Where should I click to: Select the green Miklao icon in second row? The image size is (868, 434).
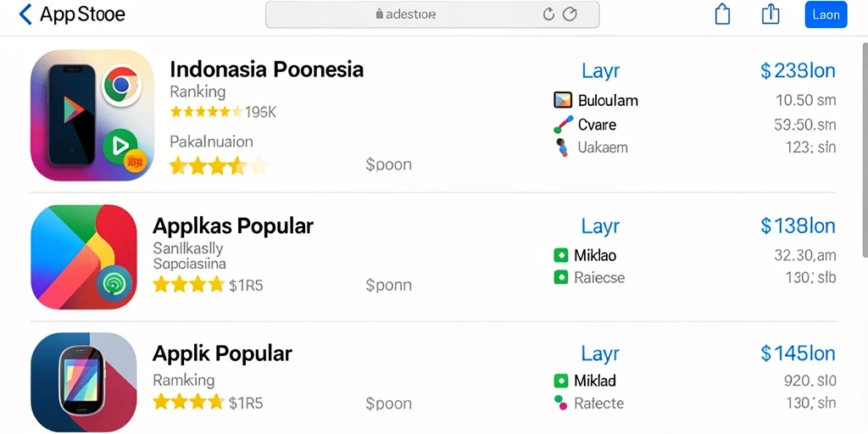561,255
